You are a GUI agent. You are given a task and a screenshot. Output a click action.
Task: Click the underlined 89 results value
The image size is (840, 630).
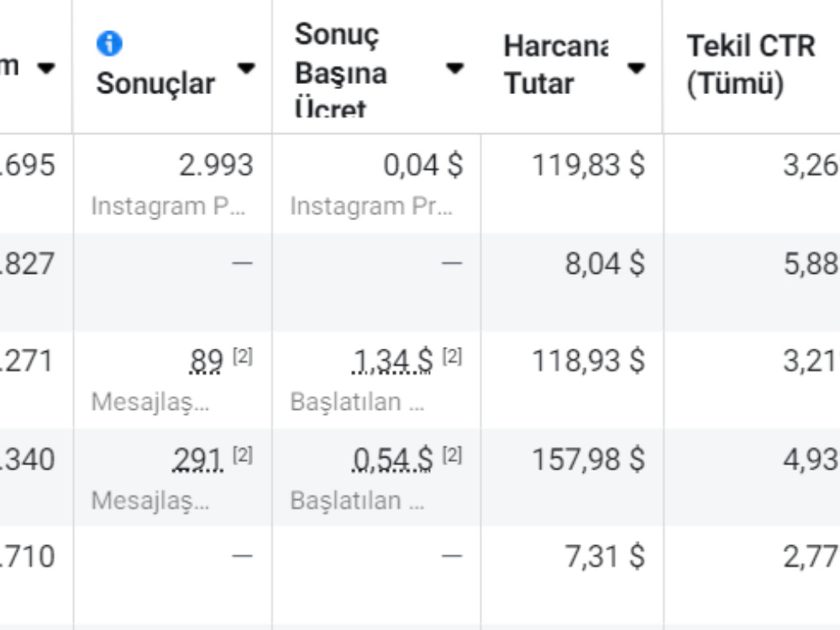click(206, 361)
